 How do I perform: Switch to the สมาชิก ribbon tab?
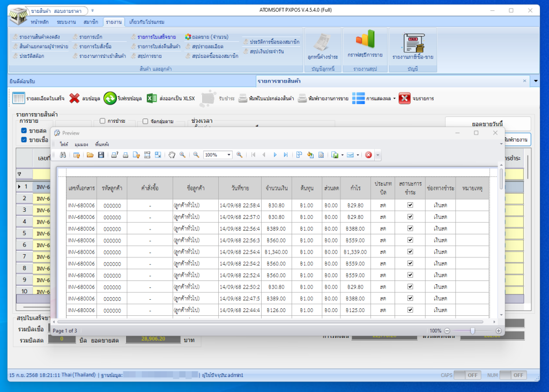click(x=91, y=22)
